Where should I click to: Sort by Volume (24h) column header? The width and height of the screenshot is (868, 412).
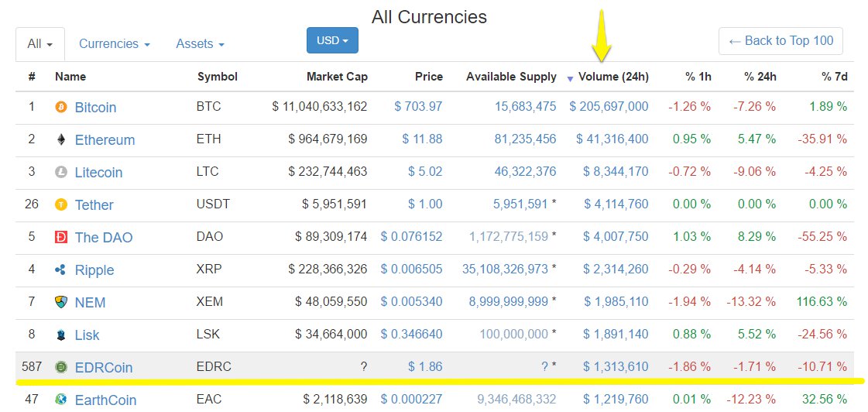point(613,77)
